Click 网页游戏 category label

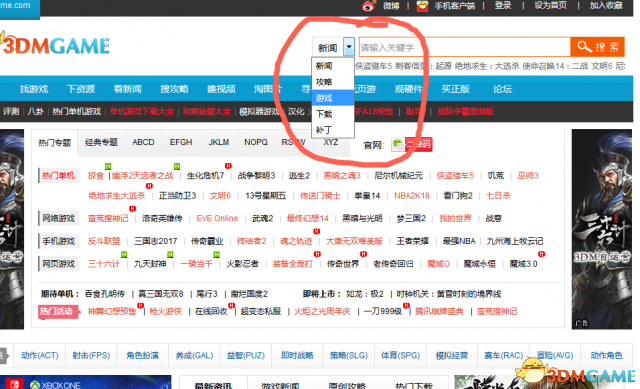[x=58, y=264]
